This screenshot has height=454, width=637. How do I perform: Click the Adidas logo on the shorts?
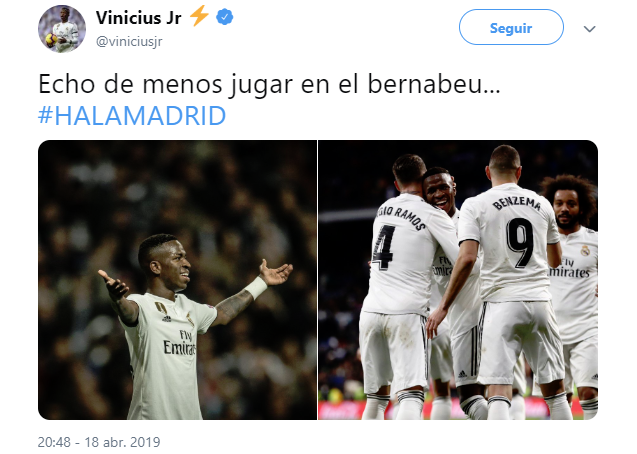pos(462,374)
